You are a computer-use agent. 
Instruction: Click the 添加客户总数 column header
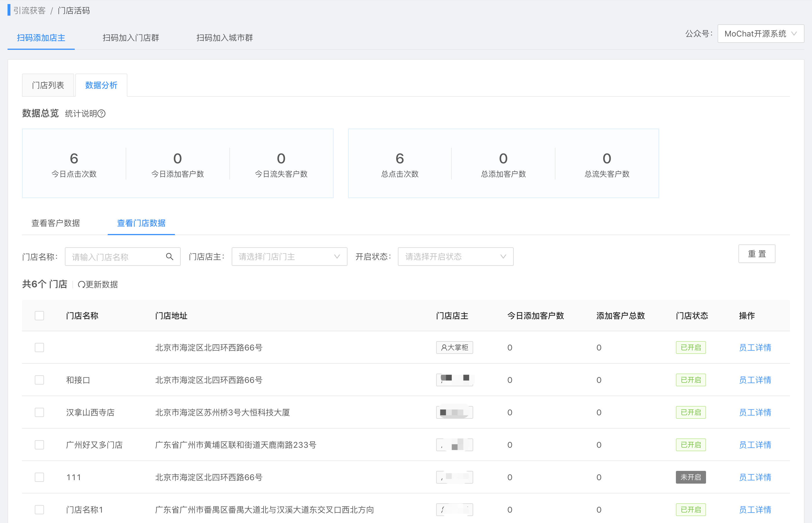[621, 315]
